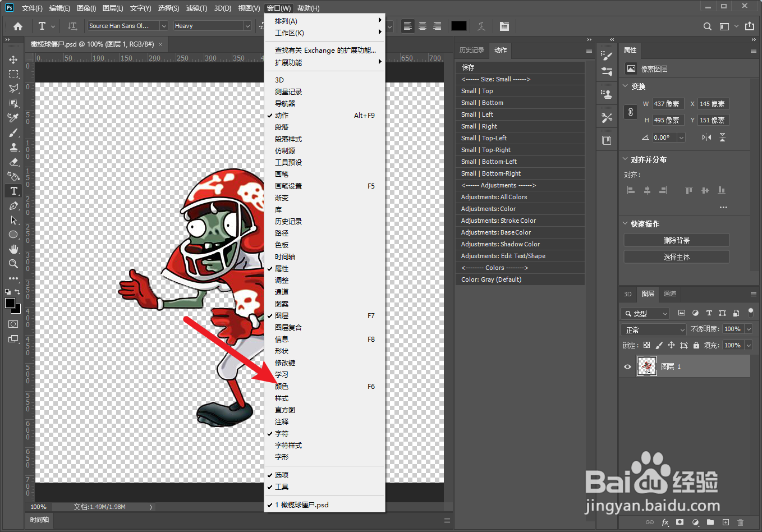Select the Pen tool
The width and height of the screenshot is (762, 532).
coord(13,206)
